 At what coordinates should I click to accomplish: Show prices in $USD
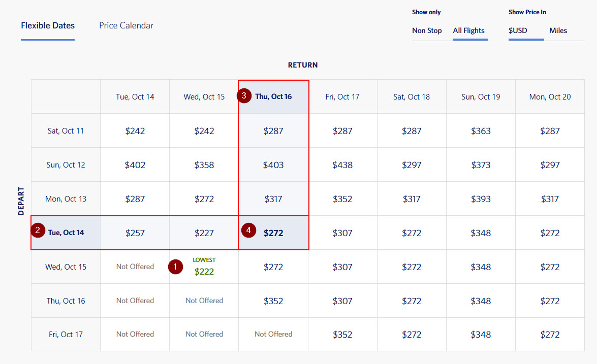518,30
